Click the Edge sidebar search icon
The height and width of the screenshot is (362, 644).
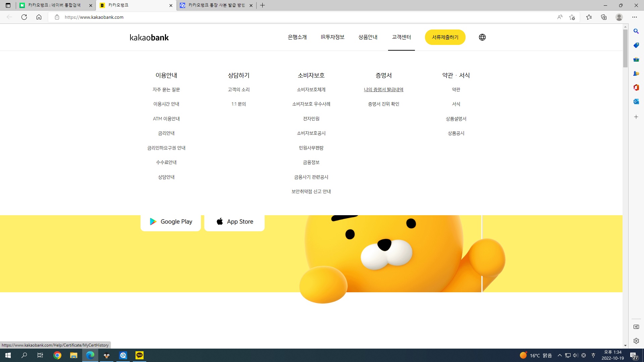[x=636, y=31]
